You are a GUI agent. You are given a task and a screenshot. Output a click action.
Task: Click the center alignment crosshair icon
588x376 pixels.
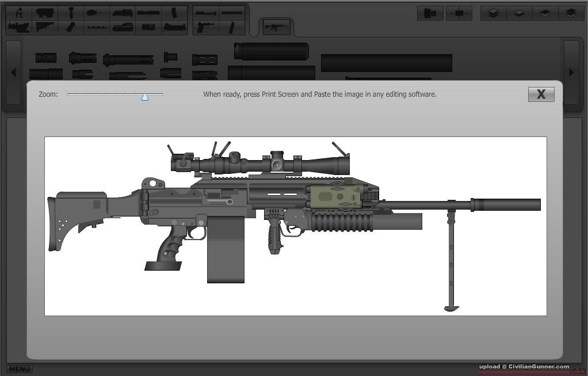(459, 13)
